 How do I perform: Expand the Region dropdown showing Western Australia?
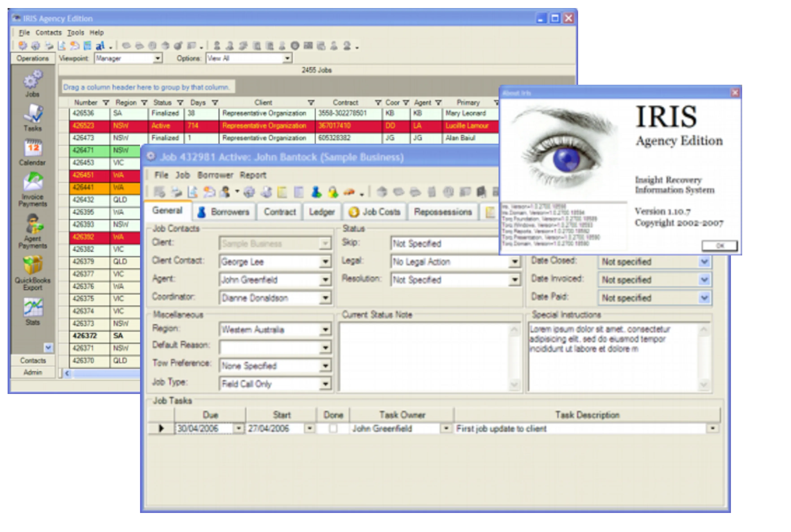click(325, 329)
